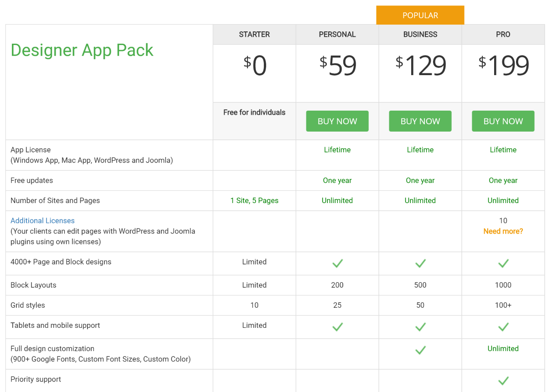Click Business checkmark for 4000+ Page designs
The image size is (547, 392).
420,263
